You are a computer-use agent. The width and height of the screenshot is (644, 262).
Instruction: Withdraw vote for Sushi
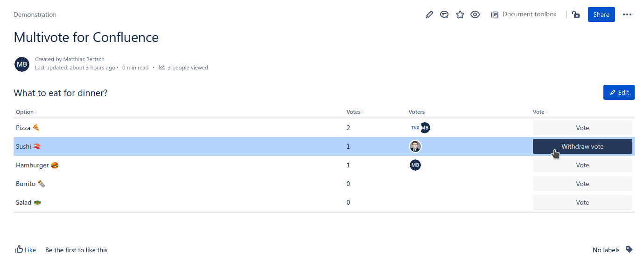(x=582, y=146)
